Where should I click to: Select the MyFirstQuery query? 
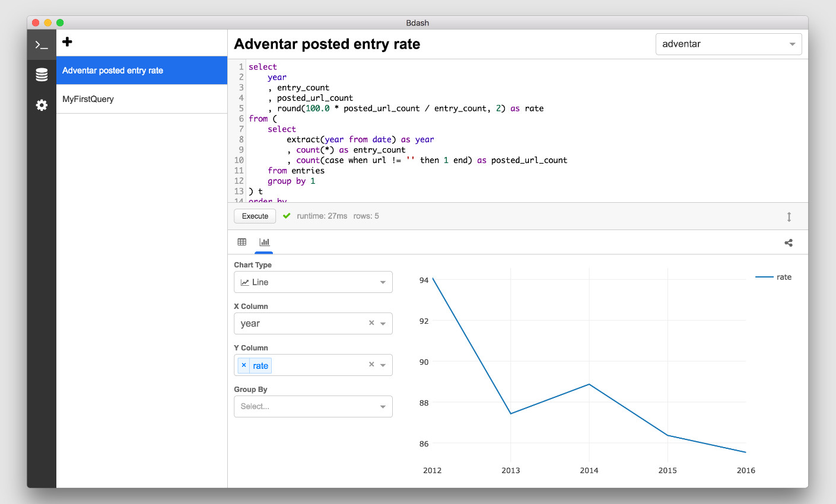coord(142,99)
